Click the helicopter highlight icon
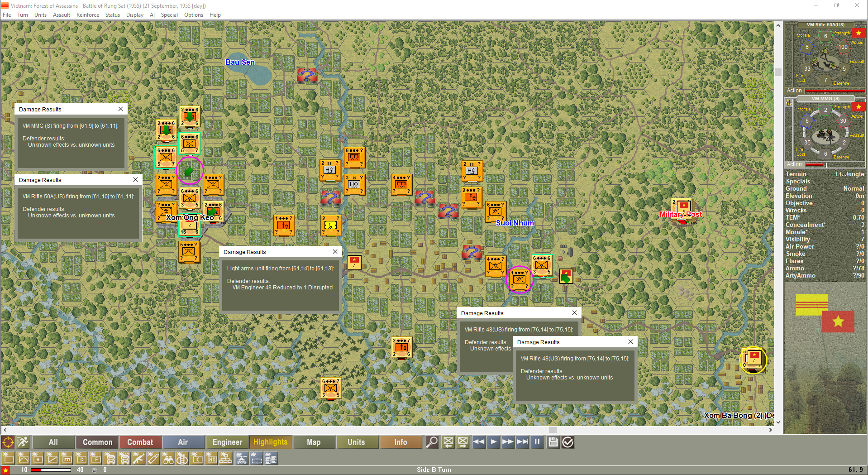 click(242, 458)
